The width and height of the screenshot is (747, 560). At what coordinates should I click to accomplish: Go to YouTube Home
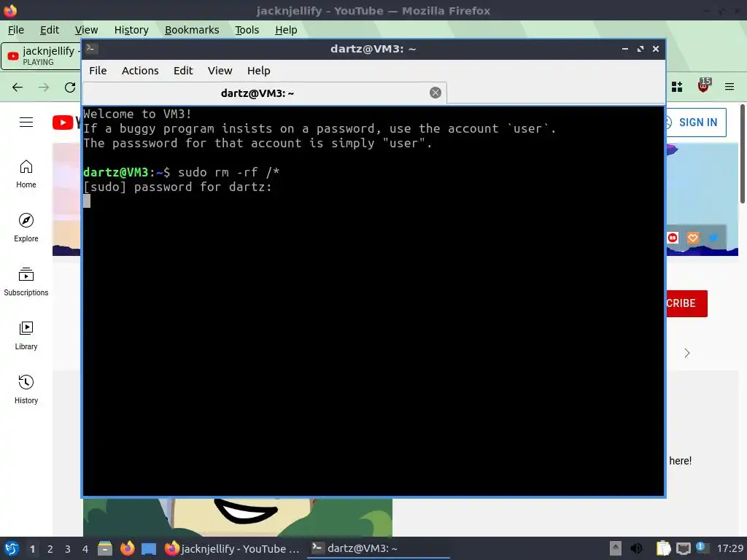coord(26,174)
